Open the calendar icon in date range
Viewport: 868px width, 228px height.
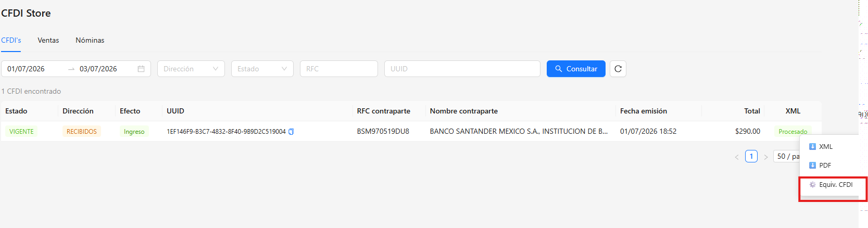click(141, 69)
